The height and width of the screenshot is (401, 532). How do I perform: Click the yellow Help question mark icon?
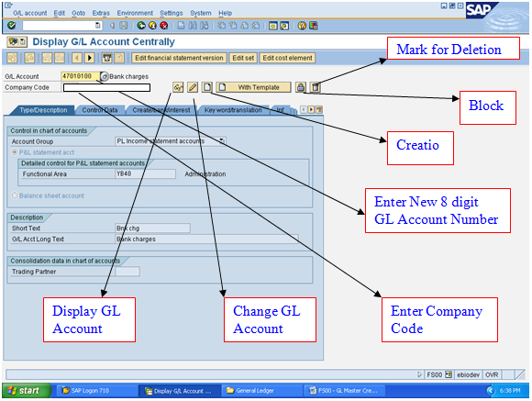pos(302,26)
